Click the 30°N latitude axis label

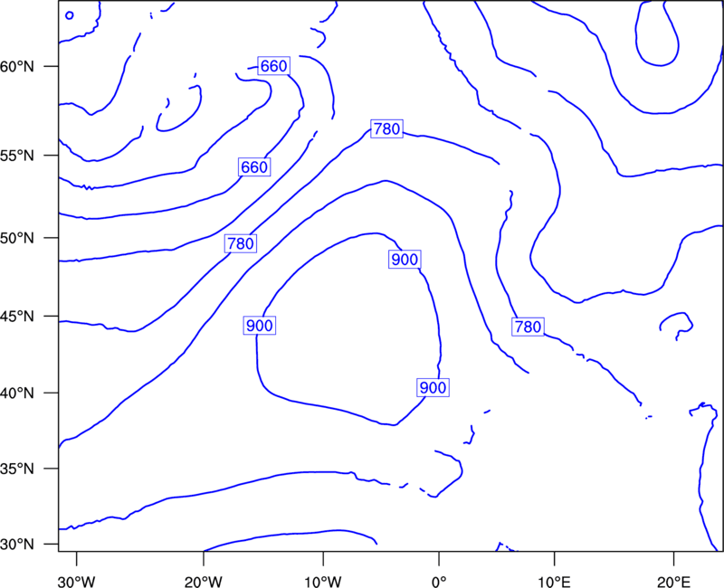tap(17, 545)
